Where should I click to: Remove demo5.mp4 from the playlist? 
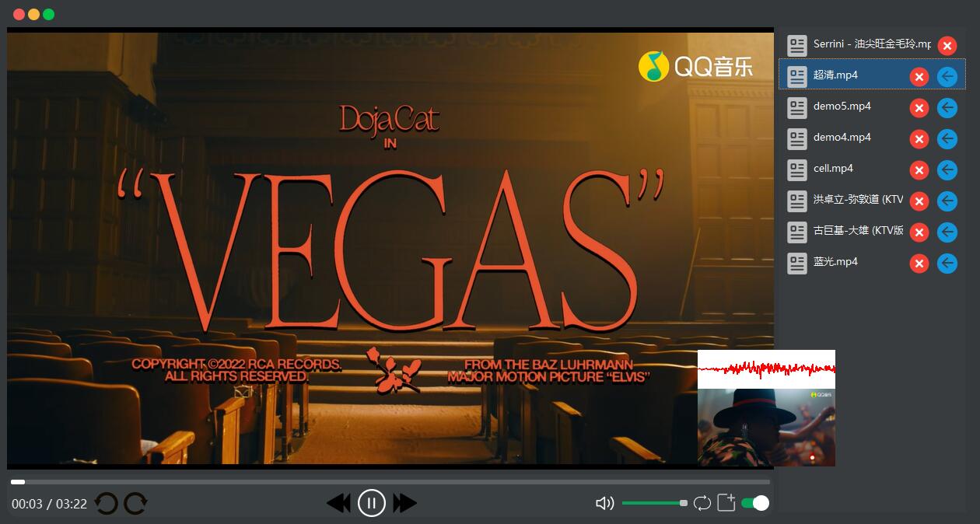919,108
